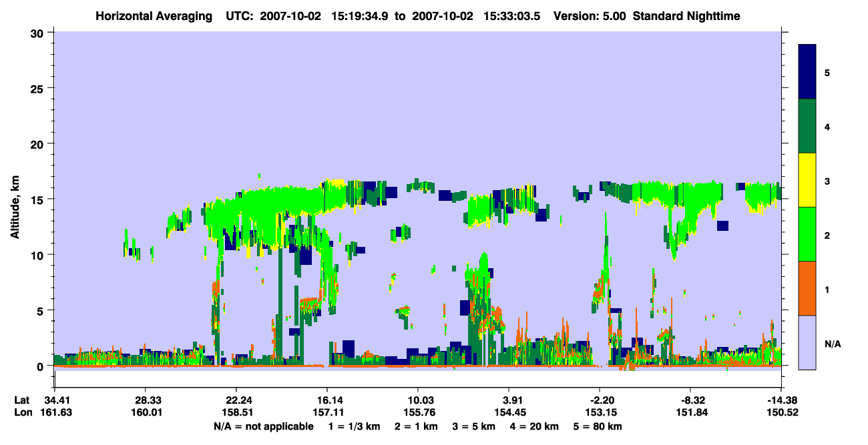The image size is (868, 445).
Task: Click the 'Lon' row label
Action: [x=23, y=413]
